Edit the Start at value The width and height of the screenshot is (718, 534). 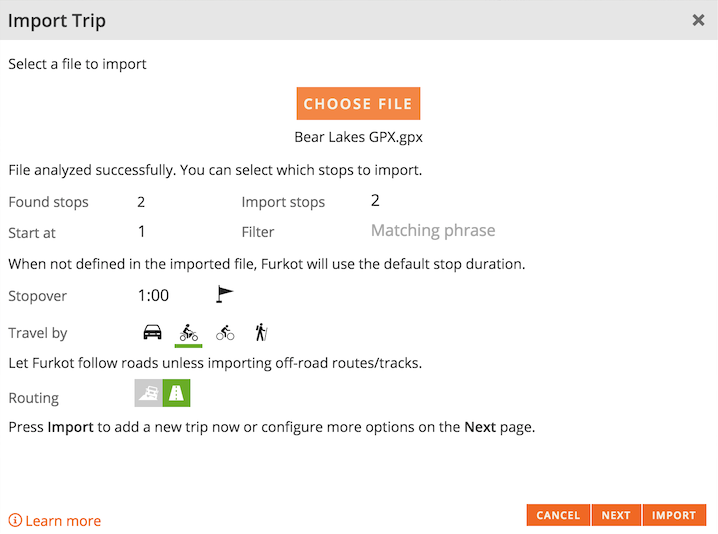pyautogui.click(x=142, y=231)
